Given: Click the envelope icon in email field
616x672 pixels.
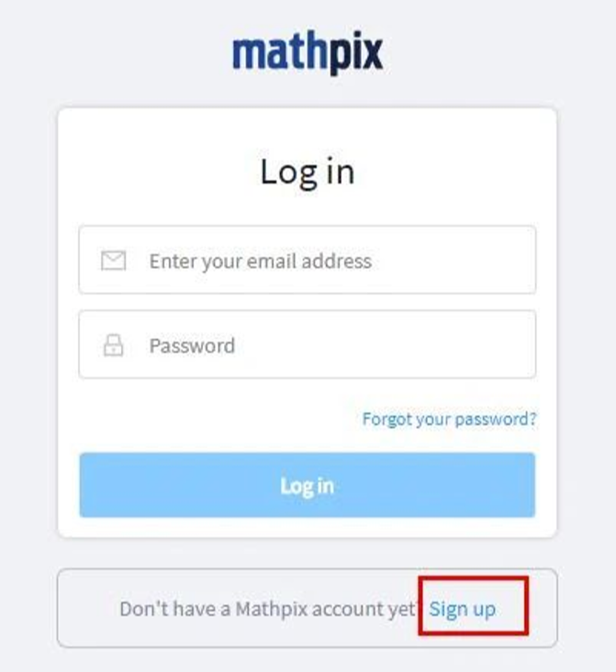Looking at the screenshot, I should tap(114, 260).
